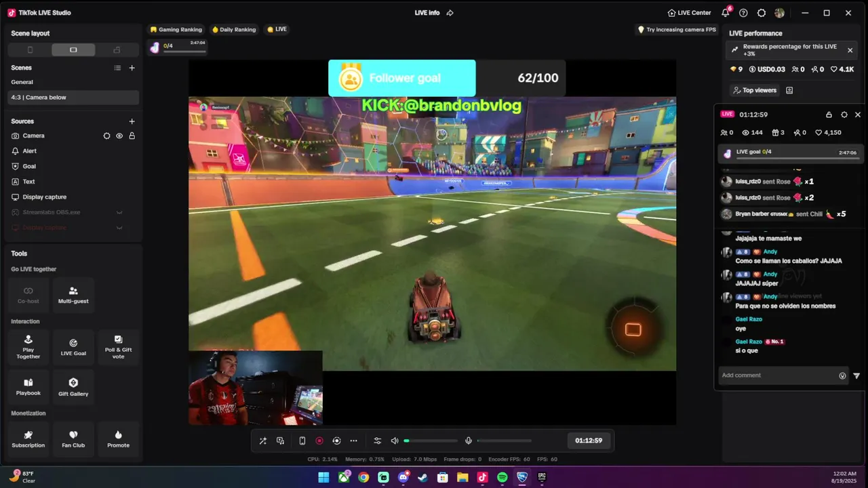Viewport: 868px width, 488px height.
Task: Open the LIVE Center link
Action: coord(689,13)
